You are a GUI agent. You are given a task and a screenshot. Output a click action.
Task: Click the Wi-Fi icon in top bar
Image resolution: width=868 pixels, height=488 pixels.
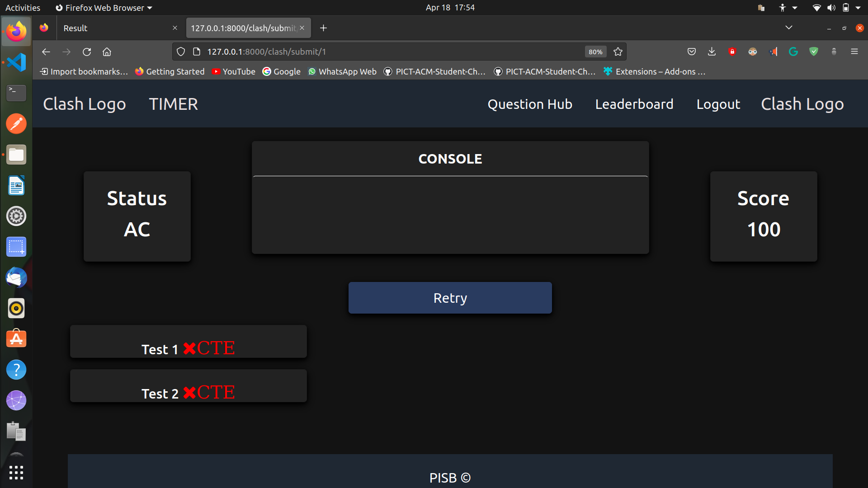point(817,8)
